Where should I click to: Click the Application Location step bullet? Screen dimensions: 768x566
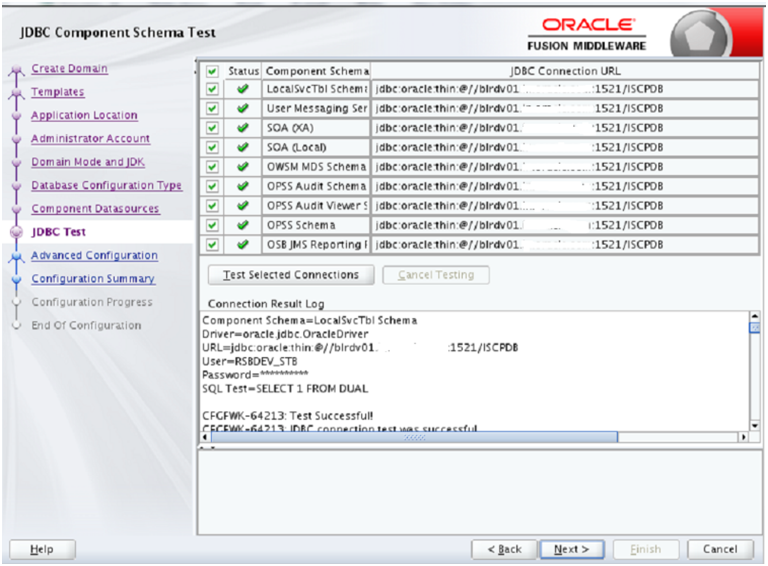coord(17,116)
